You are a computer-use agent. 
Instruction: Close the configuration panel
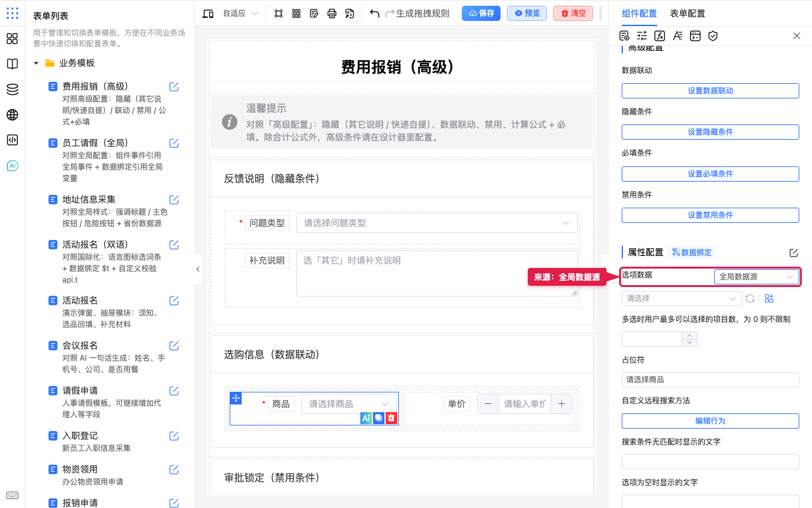pyautogui.click(x=797, y=36)
